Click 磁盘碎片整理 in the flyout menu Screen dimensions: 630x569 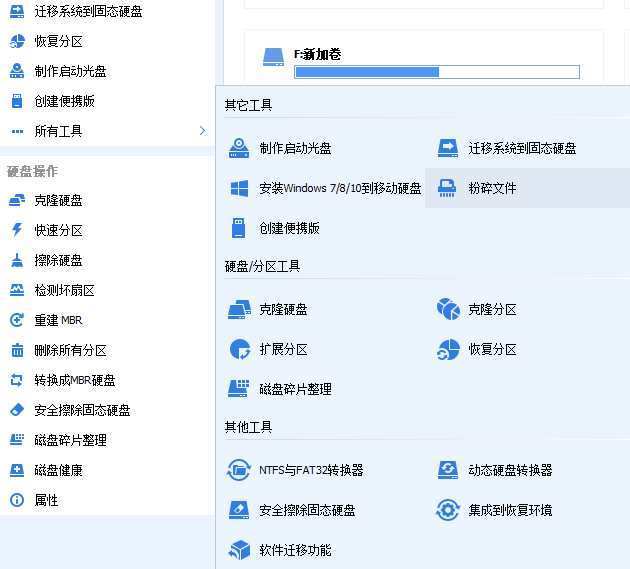point(295,389)
